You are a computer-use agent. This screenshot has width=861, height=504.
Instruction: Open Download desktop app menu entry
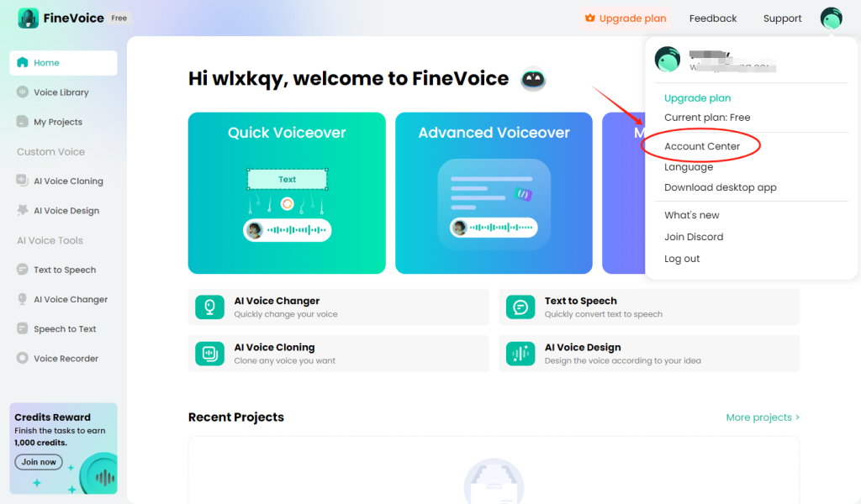pos(721,187)
